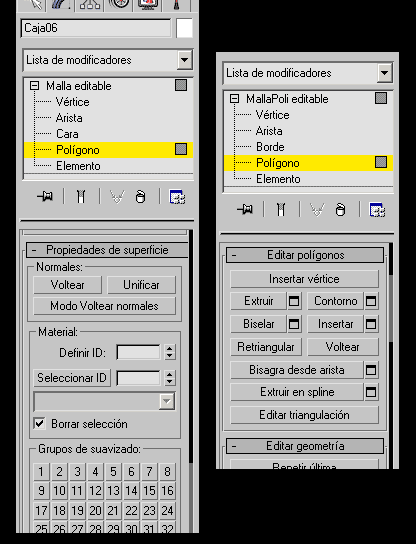The height and width of the screenshot is (544, 416).
Task: Click the Definir ID value field
Action: click(x=139, y=352)
